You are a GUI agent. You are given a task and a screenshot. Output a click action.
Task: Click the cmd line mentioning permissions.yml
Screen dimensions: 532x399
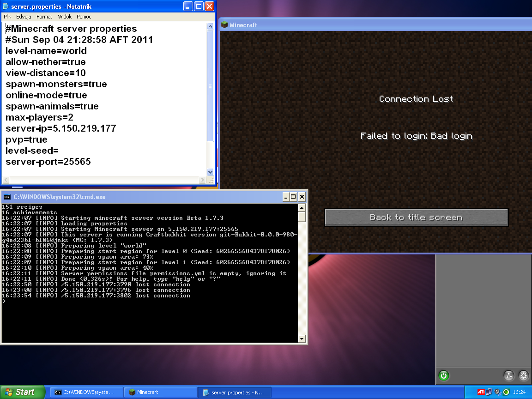[x=144, y=273]
